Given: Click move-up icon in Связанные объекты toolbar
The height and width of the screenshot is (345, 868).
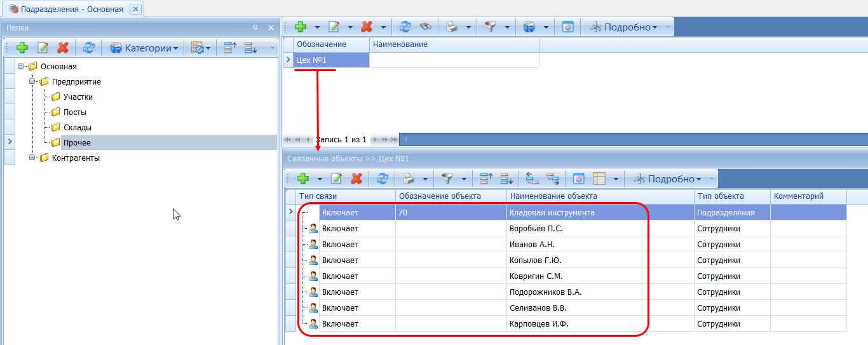Looking at the screenshot, I should point(486,179).
